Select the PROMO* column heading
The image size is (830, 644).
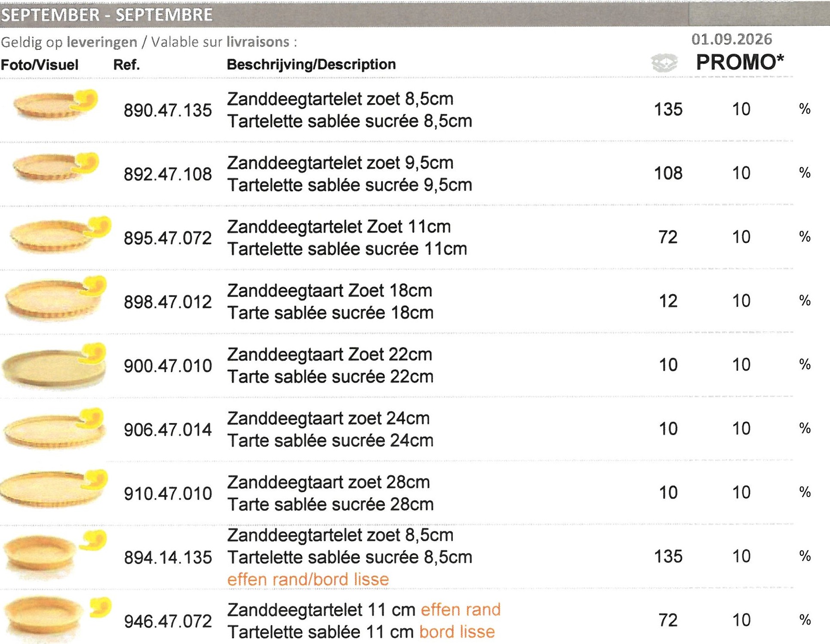[x=740, y=62]
